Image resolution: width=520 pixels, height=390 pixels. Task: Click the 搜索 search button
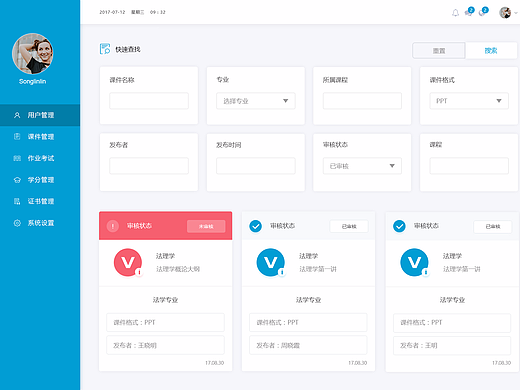491,51
